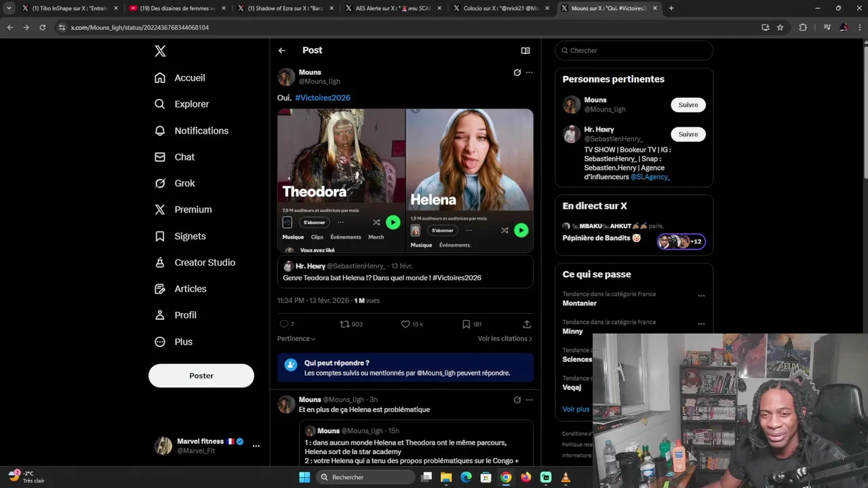Open tab search dropdown arrow
868x488 pixels.
click(x=9, y=8)
